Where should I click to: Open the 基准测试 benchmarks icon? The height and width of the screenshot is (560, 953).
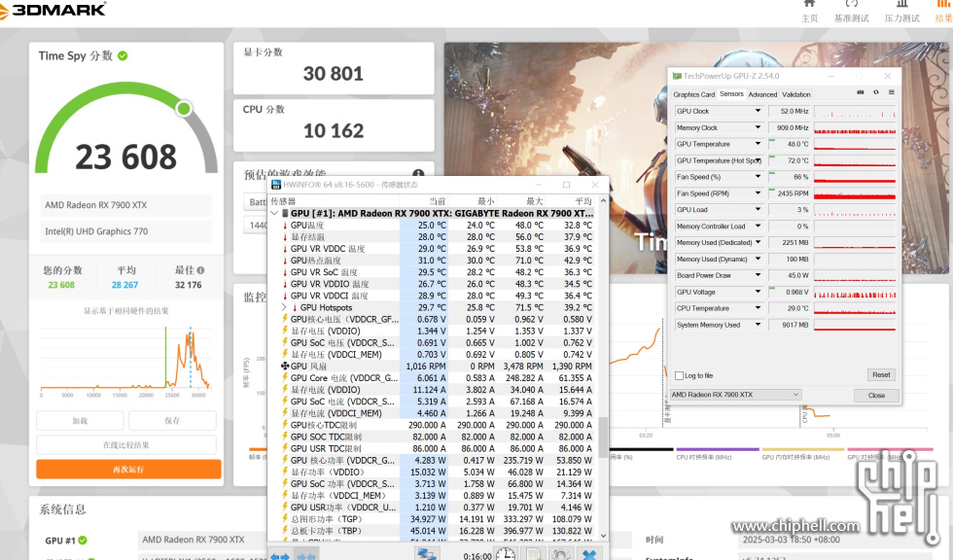(852, 4)
